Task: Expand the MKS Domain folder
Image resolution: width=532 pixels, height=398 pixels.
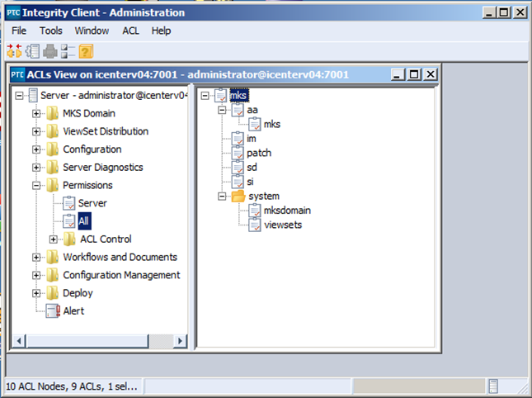Action: [x=36, y=113]
